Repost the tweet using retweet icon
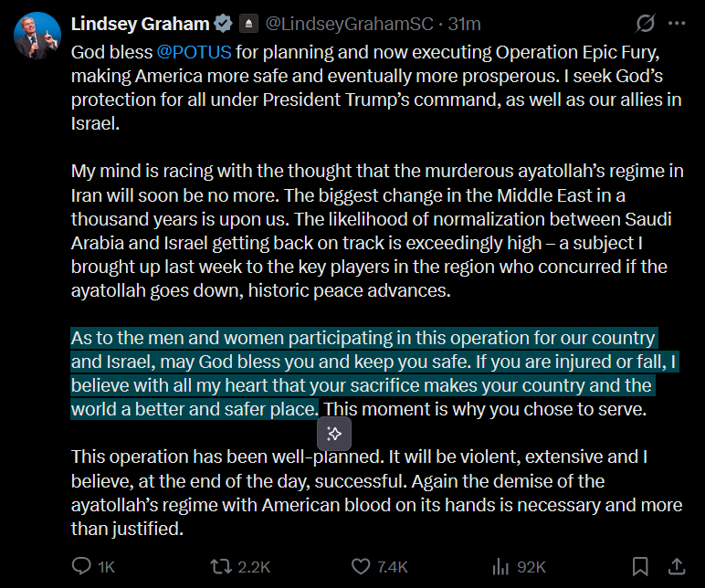The image size is (705, 588). coord(220,566)
